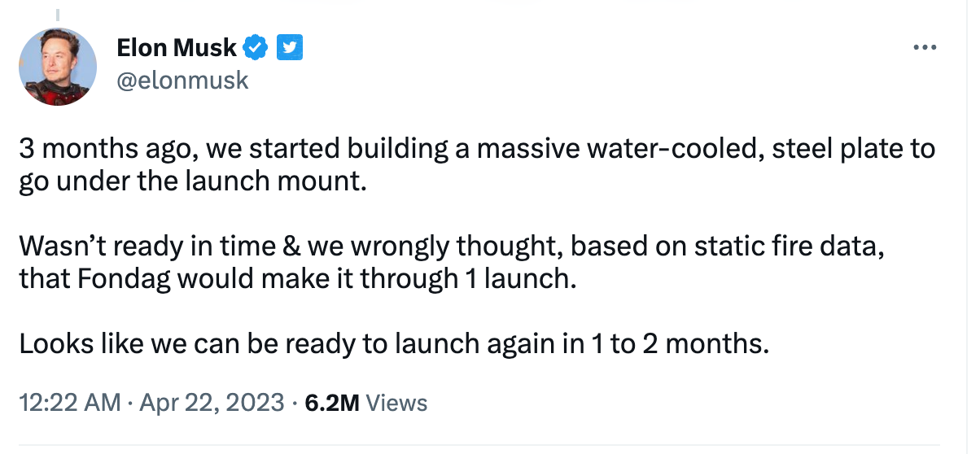
Task: Visit the @elonmusk handle link
Action: point(182,80)
